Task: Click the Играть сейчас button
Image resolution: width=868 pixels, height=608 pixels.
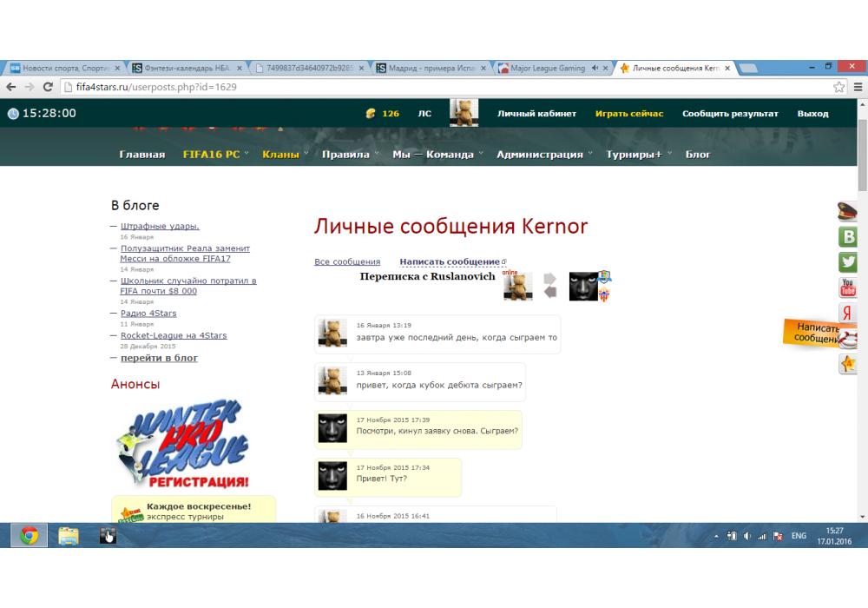Action: [x=628, y=114]
